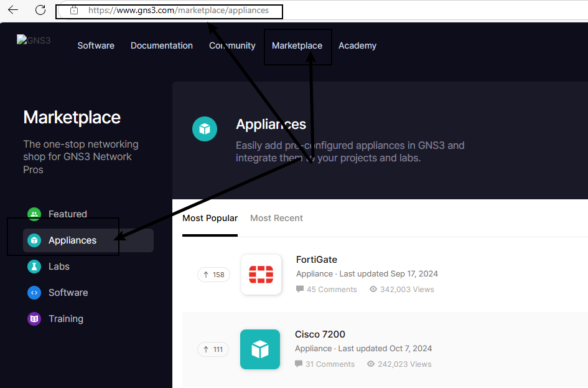Click the Training book icon
Viewport: 588px width, 388px height.
coord(34,319)
